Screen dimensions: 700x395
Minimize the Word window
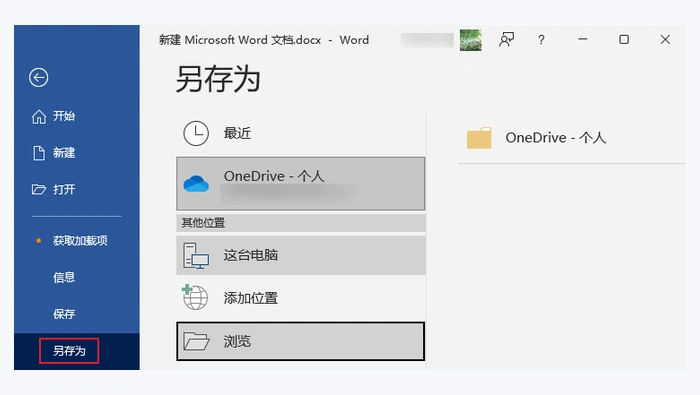click(x=583, y=39)
